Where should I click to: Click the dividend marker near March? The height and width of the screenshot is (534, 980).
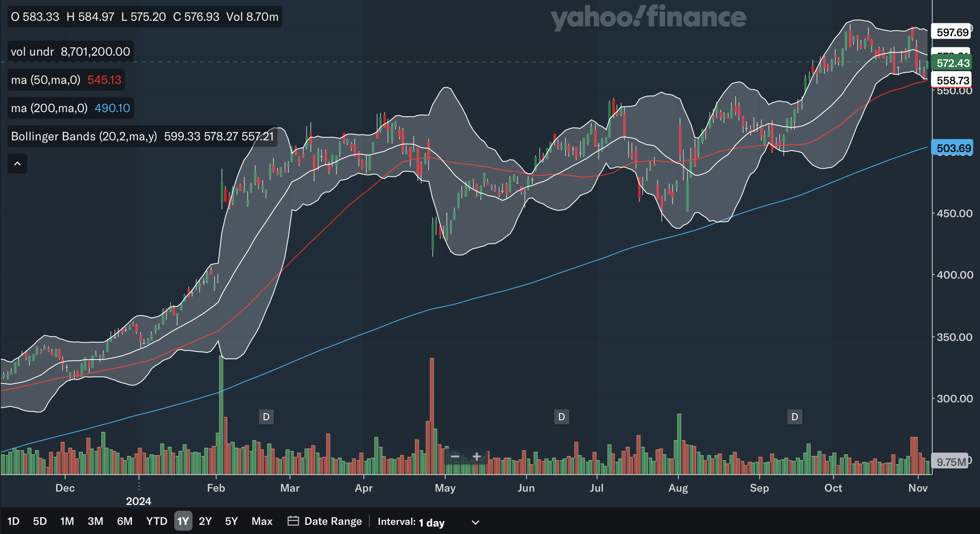pos(266,416)
